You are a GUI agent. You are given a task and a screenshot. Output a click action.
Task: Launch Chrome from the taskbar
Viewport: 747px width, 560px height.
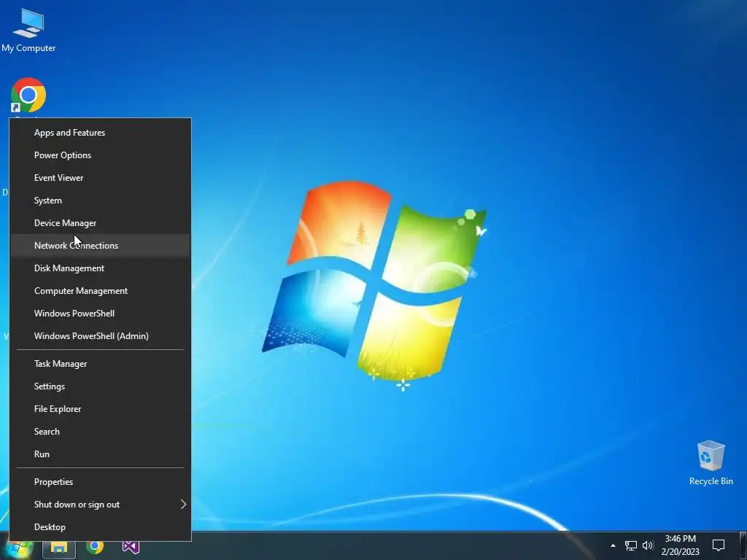tap(95, 546)
